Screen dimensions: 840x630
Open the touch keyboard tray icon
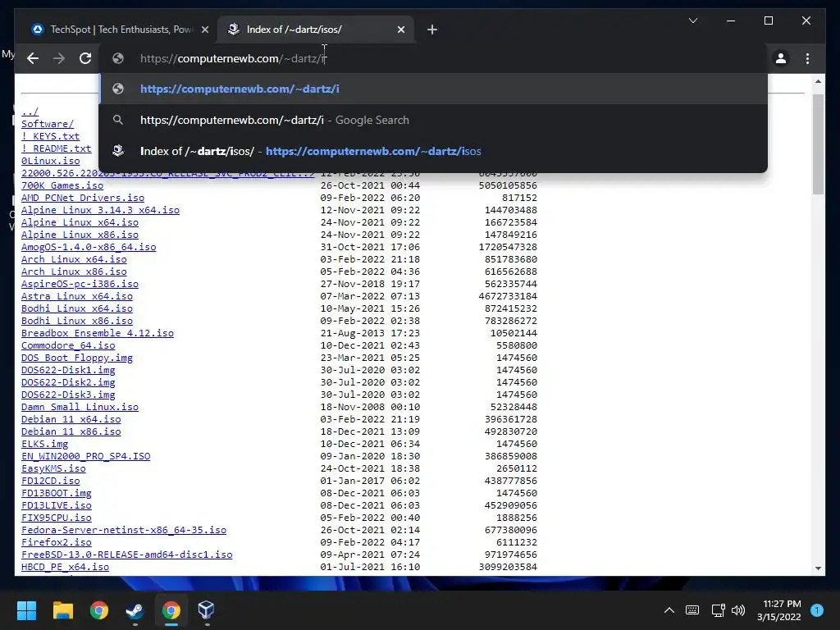pos(692,610)
